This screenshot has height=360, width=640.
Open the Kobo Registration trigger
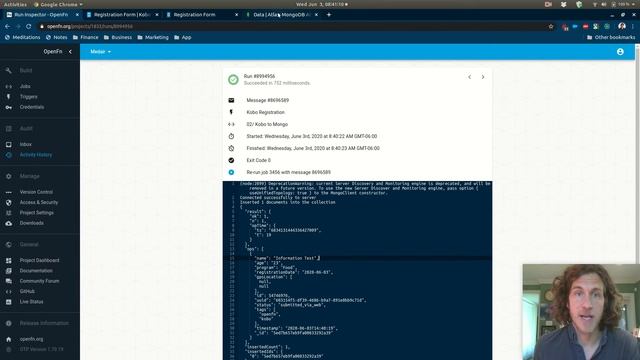point(265,112)
